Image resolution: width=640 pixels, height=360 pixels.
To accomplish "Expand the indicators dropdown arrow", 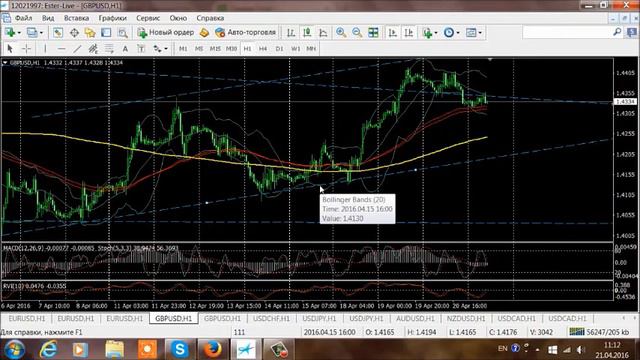I will pyautogui.click(x=436, y=33).
